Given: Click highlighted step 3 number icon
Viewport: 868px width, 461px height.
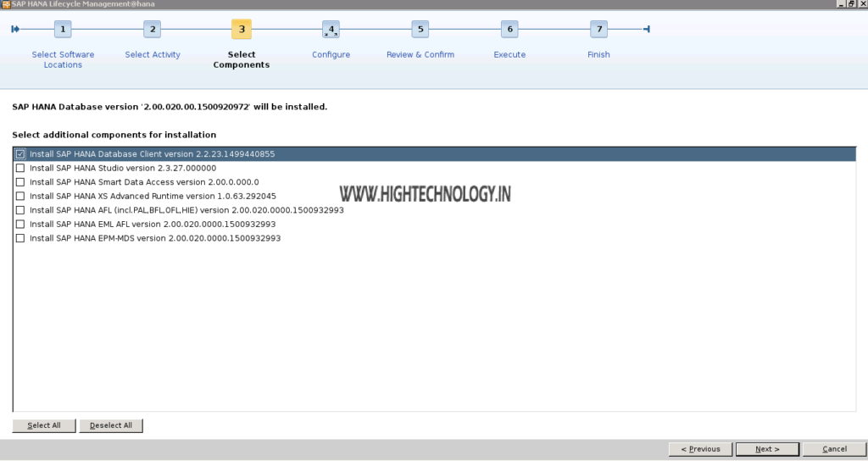Looking at the screenshot, I should point(242,30).
